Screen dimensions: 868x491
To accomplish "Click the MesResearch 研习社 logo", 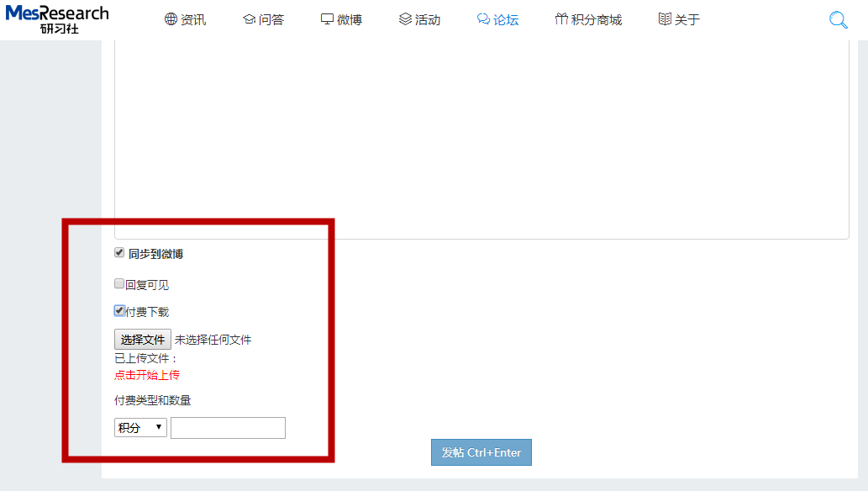I will click(x=57, y=19).
